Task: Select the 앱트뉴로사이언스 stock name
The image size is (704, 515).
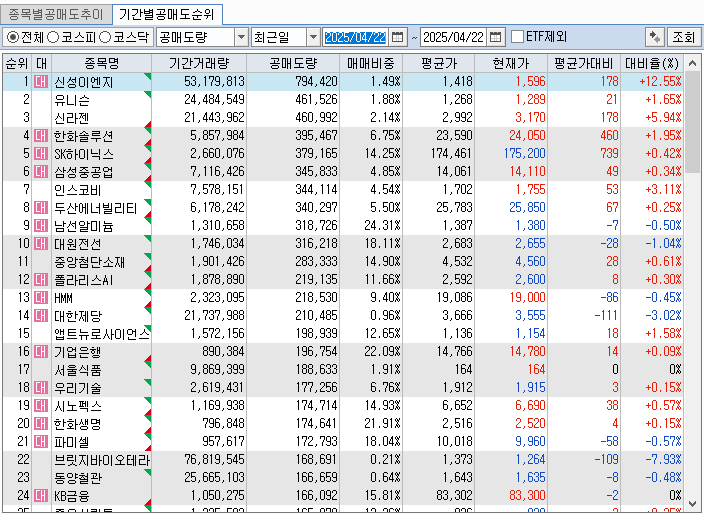Action: 102,333
